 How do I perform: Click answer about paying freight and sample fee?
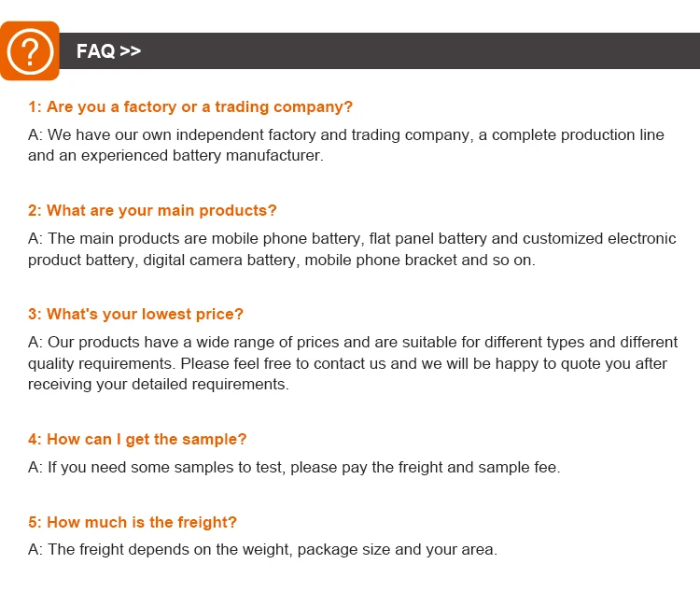point(294,468)
